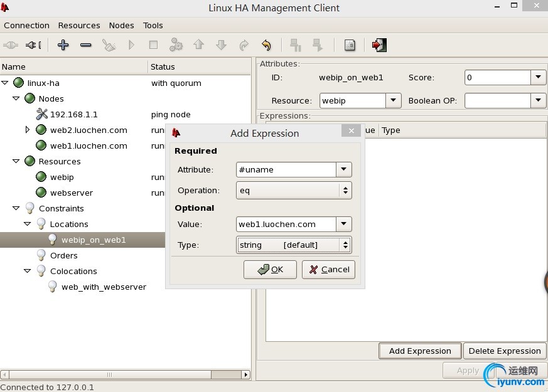Collapse the Colocations tree branch

pyautogui.click(x=27, y=271)
